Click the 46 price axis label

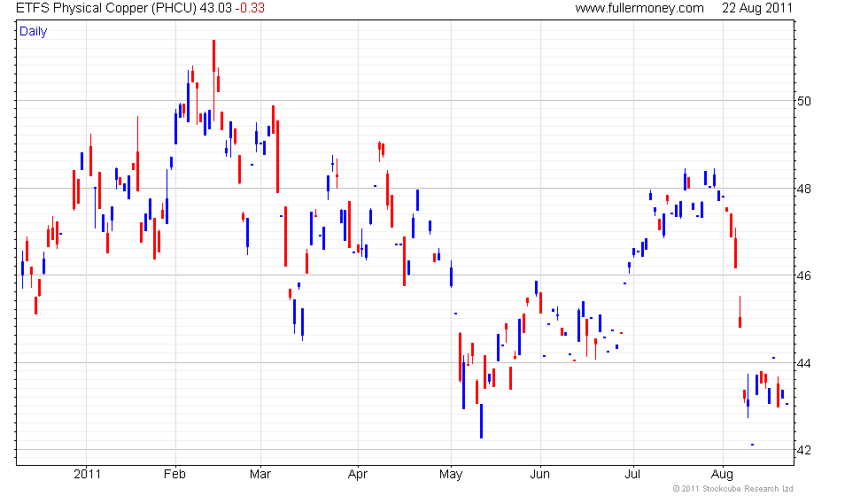click(x=804, y=275)
